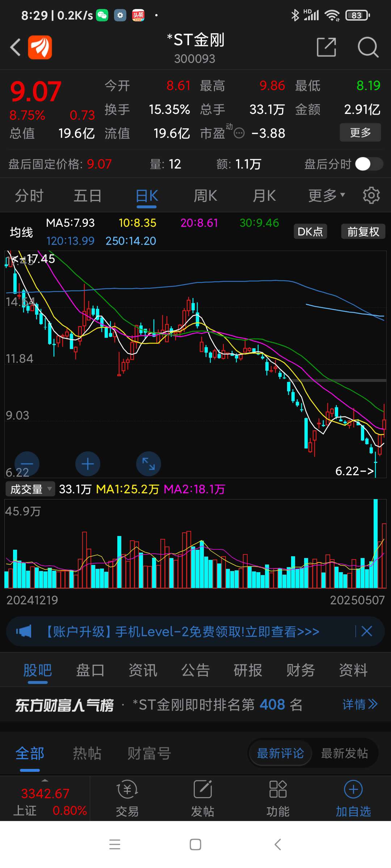This screenshot has width=391, height=868.
Task: Switch to 月K chart tab
Action: [x=264, y=196]
